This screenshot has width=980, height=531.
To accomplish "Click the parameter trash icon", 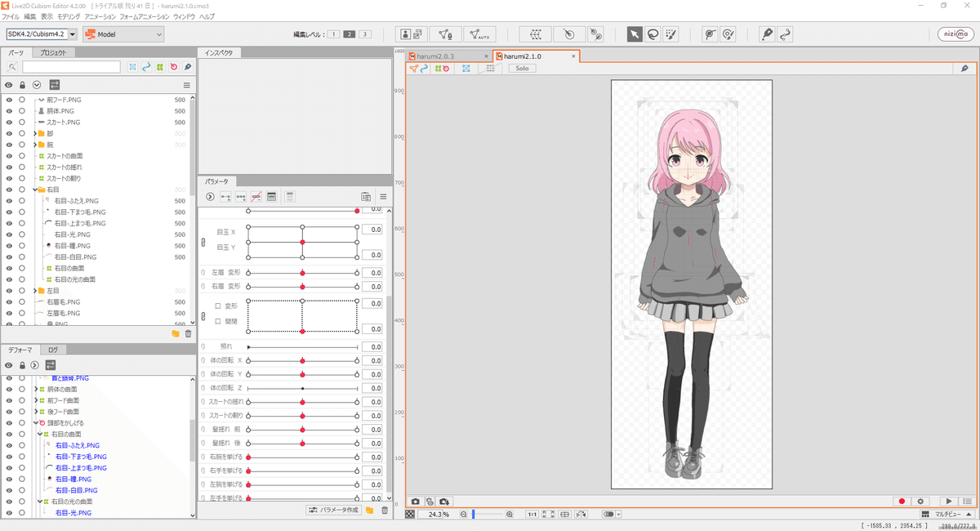I will pos(384,511).
